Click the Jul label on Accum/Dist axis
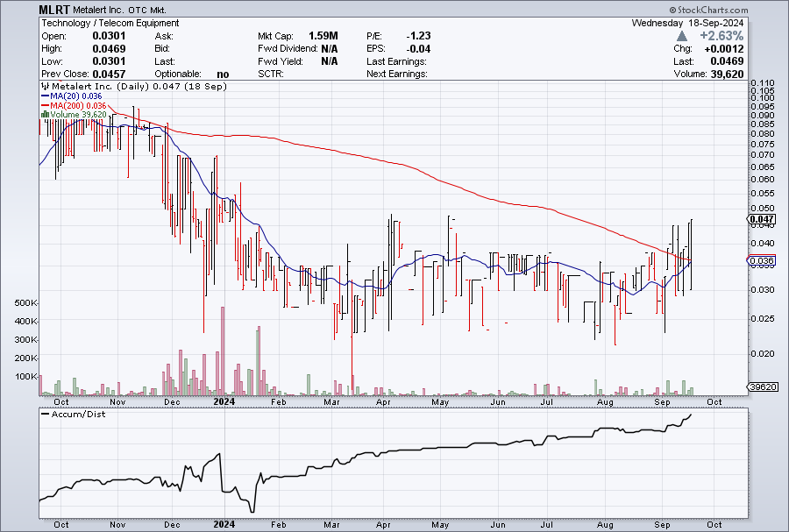The height and width of the screenshot is (532, 789). click(x=546, y=525)
